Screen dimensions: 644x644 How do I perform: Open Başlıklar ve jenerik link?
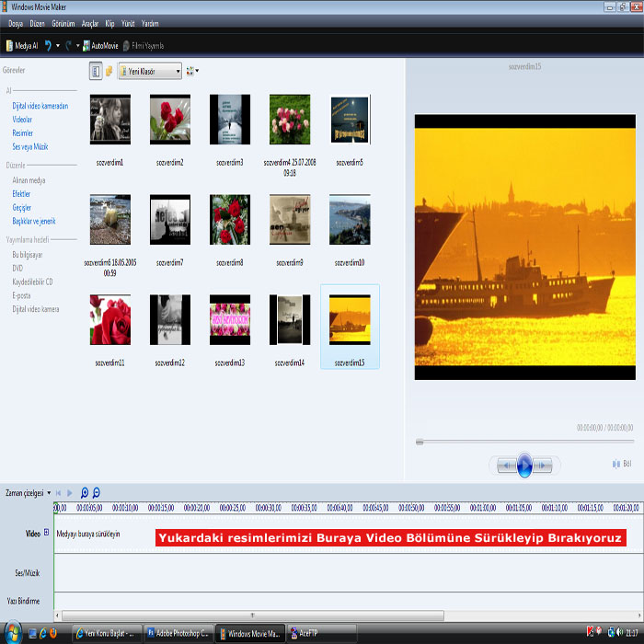coord(34,221)
